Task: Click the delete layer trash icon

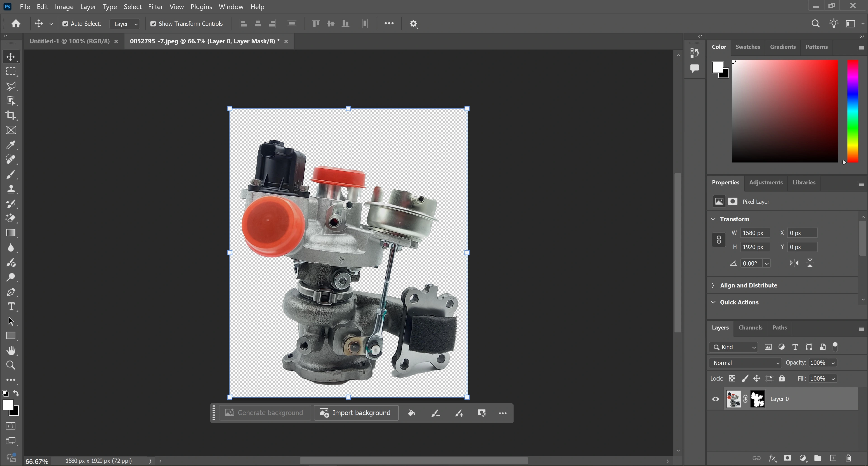Action: pyautogui.click(x=849, y=458)
